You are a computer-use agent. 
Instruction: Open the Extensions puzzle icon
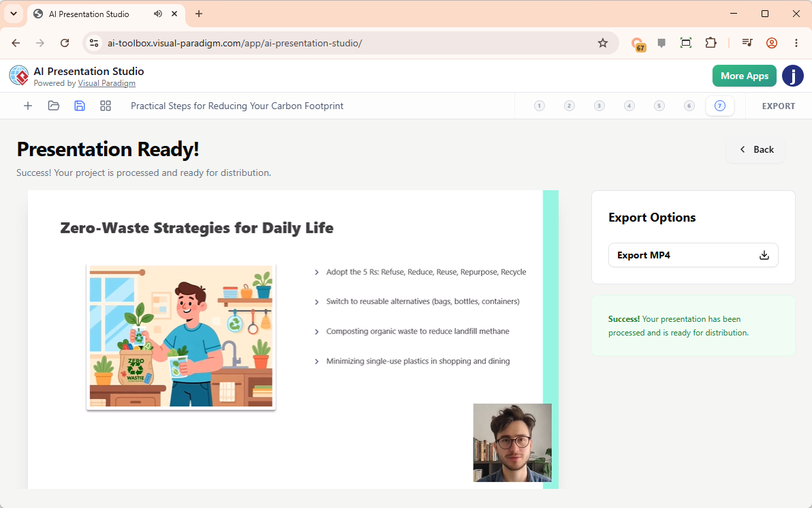point(711,43)
